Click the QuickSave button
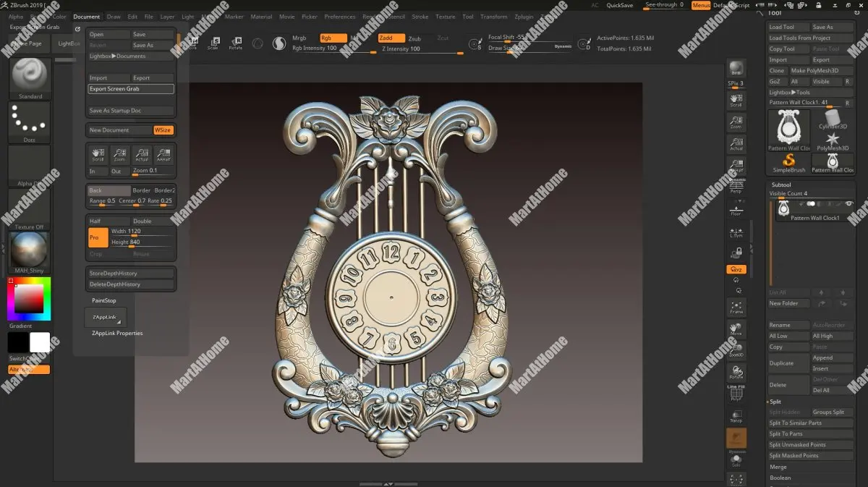This screenshot has height=487, width=868. point(620,5)
